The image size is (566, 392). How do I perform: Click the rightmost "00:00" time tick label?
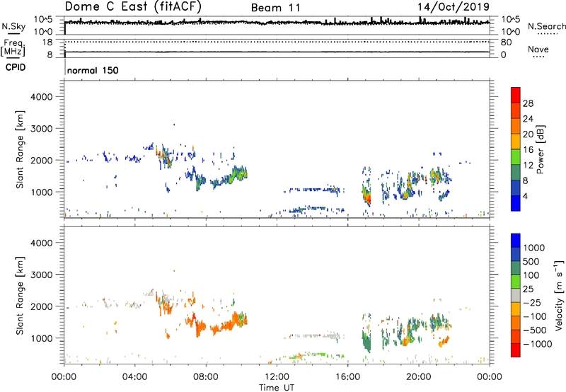(x=490, y=377)
